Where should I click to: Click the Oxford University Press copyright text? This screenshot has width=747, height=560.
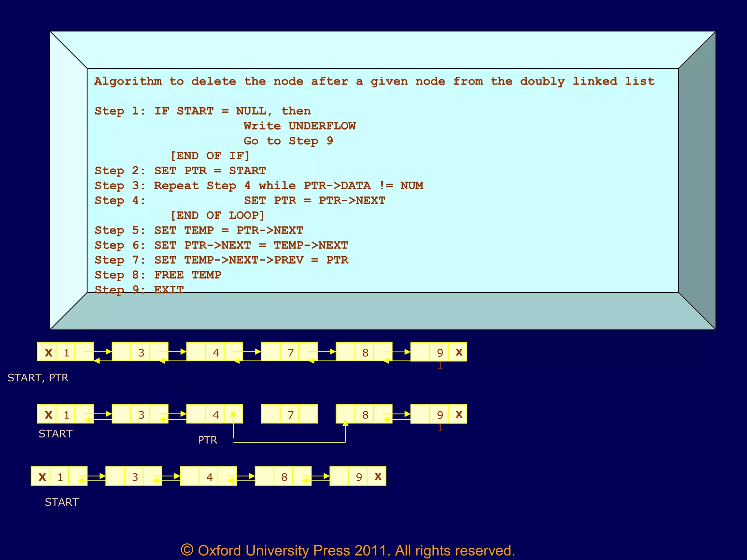click(x=348, y=551)
